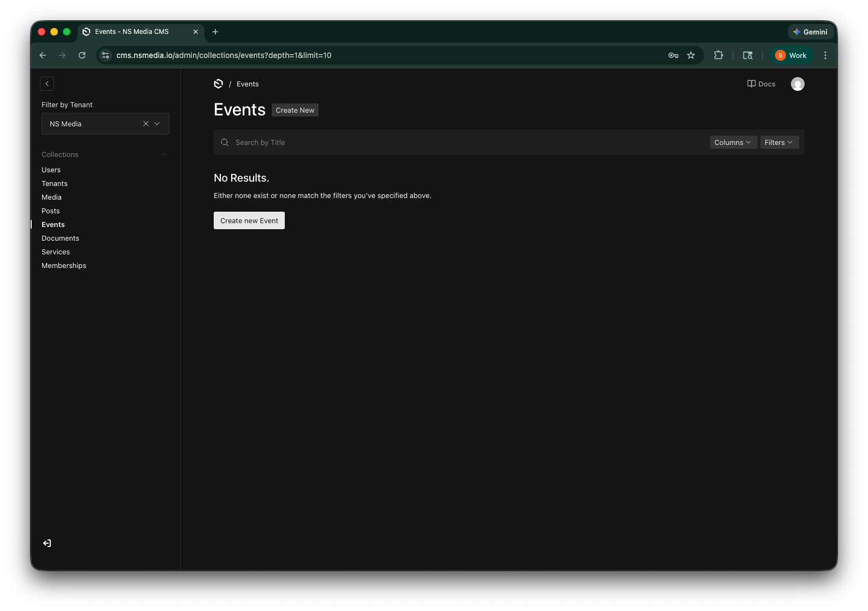The width and height of the screenshot is (868, 611).
Task: Open the Filter by Tenant dropdown arrow
Action: click(157, 124)
